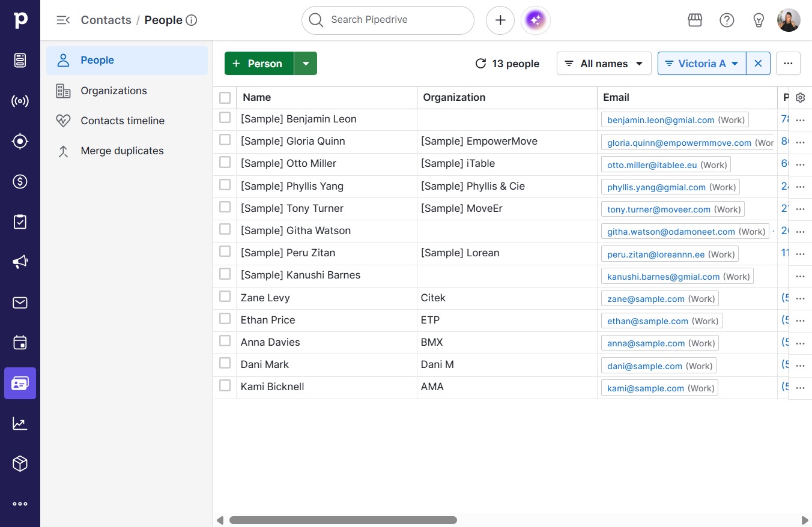Open row options for Benjamin Leon
Image resolution: width=812 pixels, height=527 pixels.
pos(800,120)
